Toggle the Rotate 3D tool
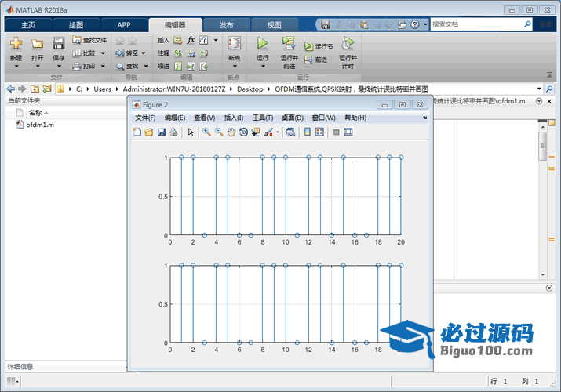Image resolution: width=561 pixels, height=392 pixels. [x=244, y=132]
